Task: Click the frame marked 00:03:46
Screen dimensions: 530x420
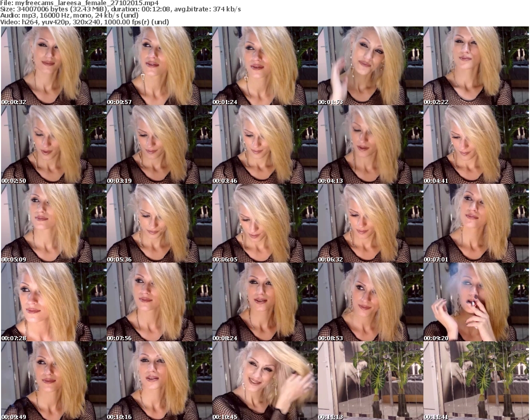Action: tap(264, 144)
